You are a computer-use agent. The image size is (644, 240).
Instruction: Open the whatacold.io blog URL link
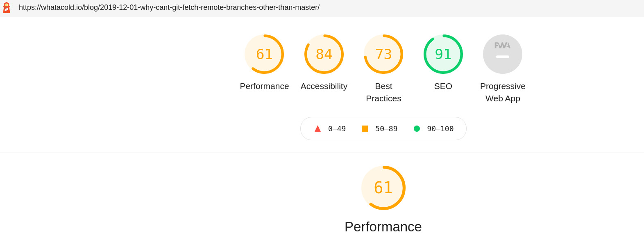[x=169, y=7]
